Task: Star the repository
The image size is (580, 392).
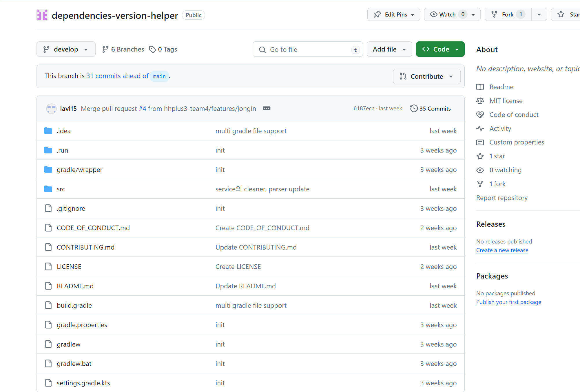Action: [568, 14]
